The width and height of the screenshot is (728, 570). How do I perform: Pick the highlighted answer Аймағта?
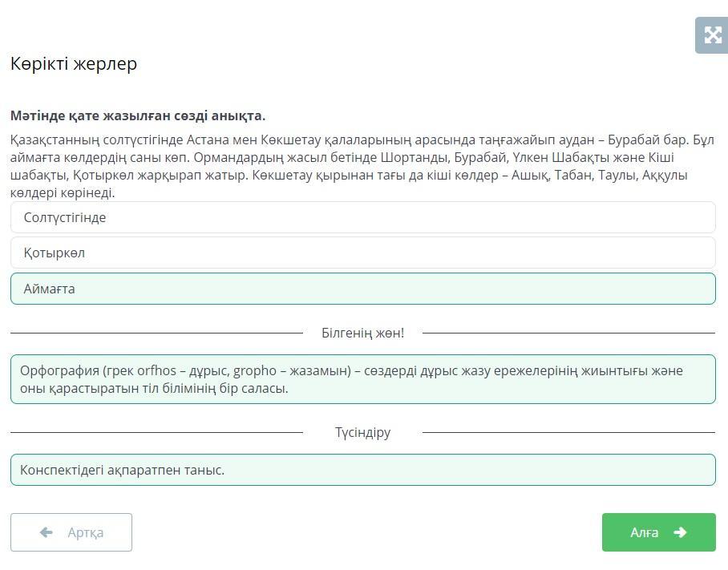[362, 289]
